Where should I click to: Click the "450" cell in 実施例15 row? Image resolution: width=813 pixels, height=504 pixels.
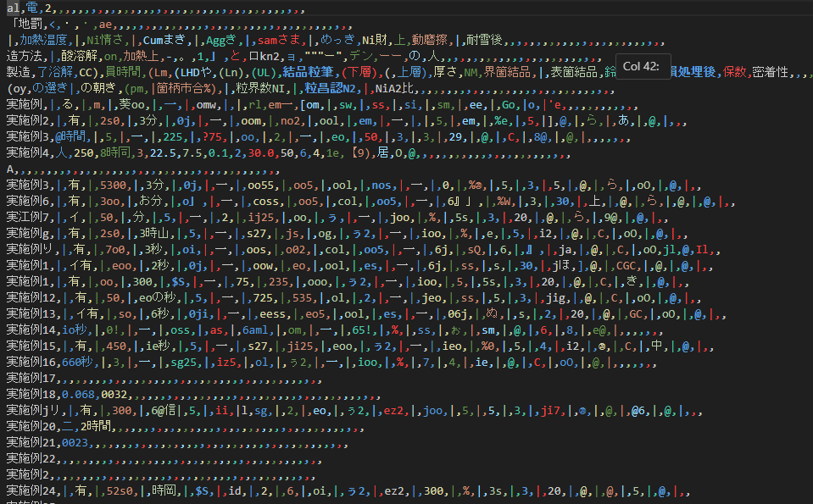(x=115, y=346)
